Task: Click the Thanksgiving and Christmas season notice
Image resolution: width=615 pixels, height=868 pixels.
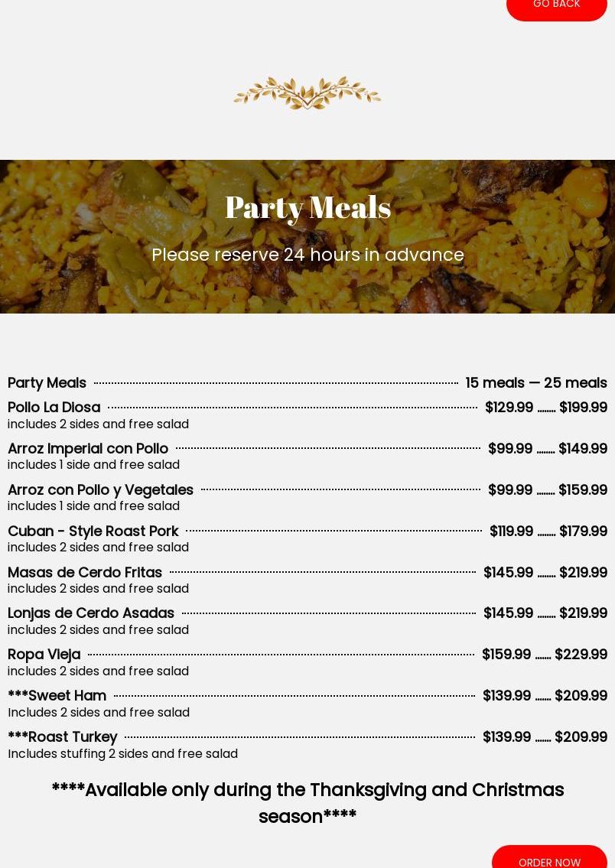Action: (x=307, y=803)
